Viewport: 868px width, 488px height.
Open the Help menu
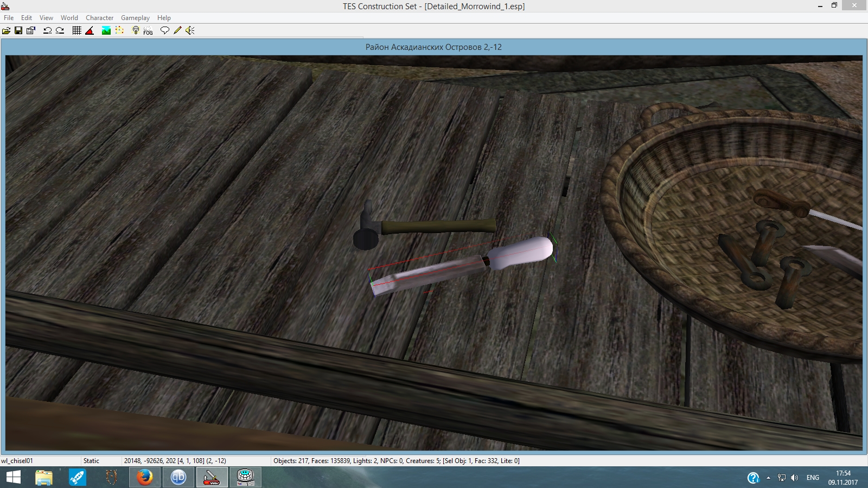pos(164,18)
